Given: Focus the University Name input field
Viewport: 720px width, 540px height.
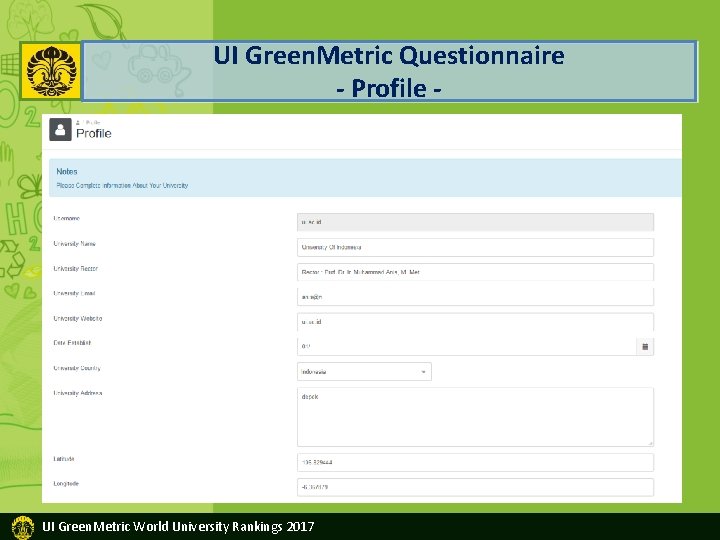Looking at the screenshot, I should click(x=475, y=247).
